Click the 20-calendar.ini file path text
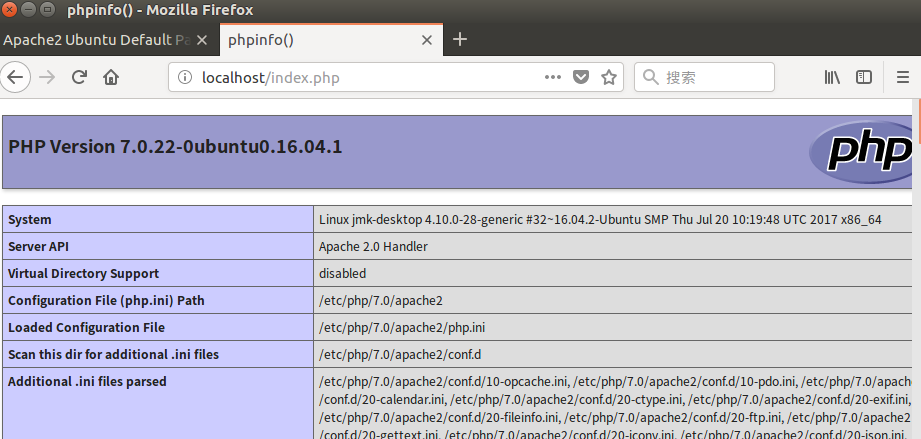This screenshot has height=439, width=921. point(384,400)
